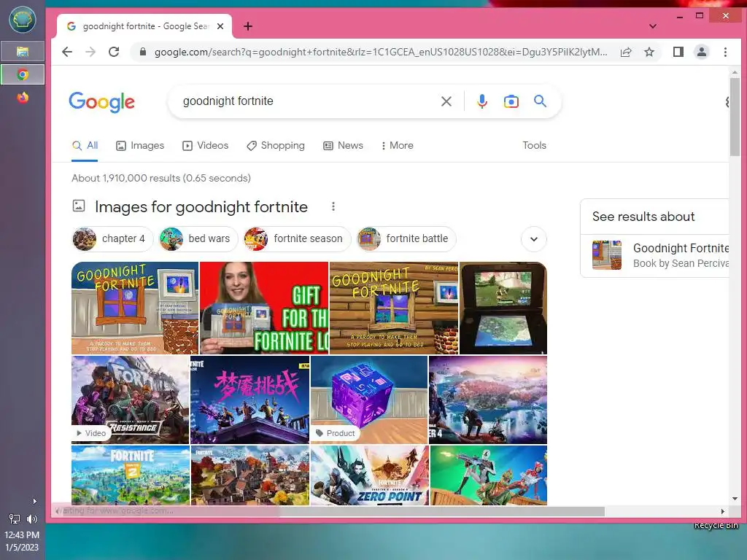Filter images by fortnite battle chip
Screen dimensions: 747x560
coord(406,238)
